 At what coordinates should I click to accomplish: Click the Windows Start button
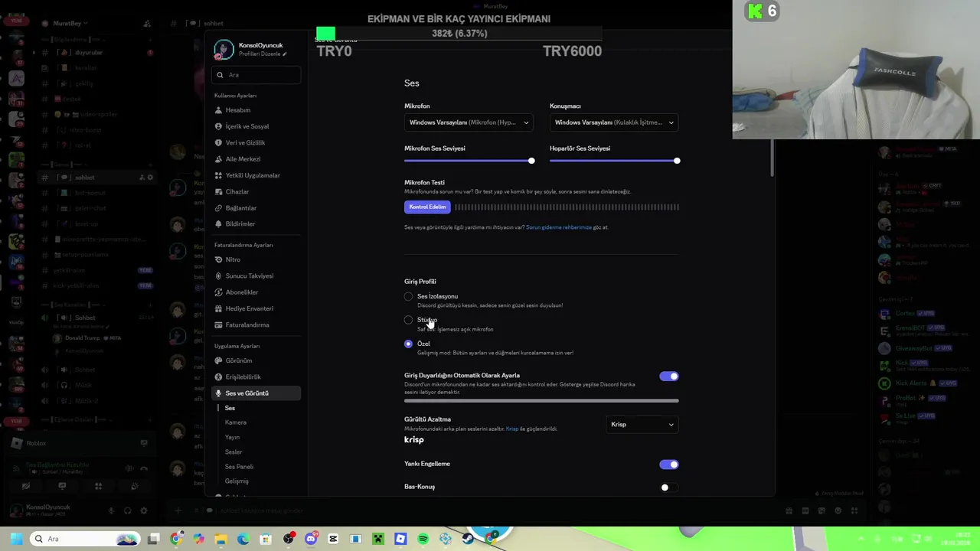coord(15,539)
